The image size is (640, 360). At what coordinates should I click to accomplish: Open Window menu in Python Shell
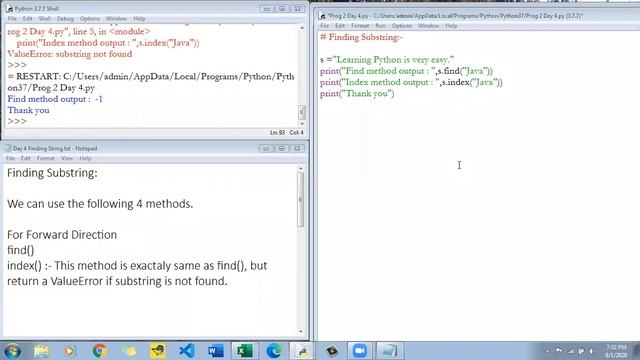coord(116,19)
